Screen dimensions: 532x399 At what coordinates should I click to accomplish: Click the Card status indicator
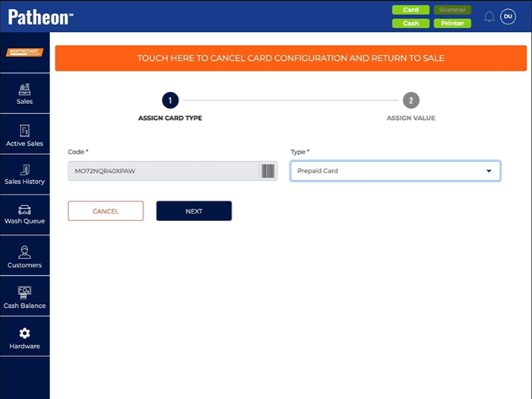410,10
